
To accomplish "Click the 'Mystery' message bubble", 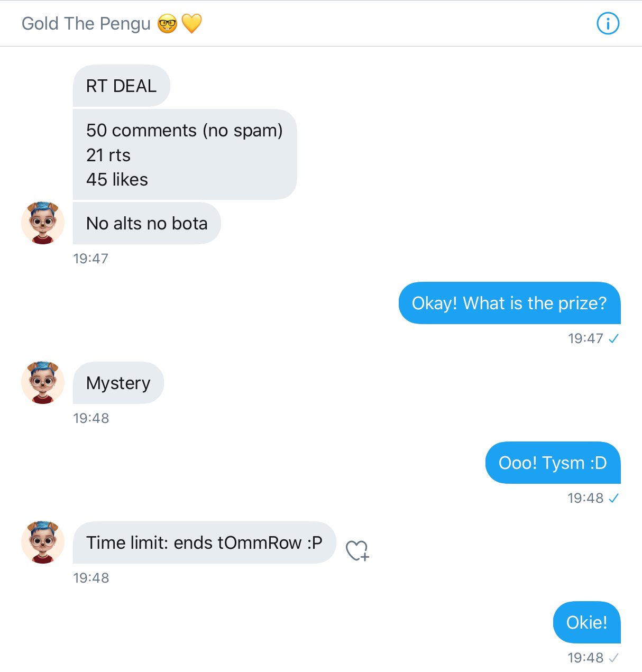I will coord(118,383).
